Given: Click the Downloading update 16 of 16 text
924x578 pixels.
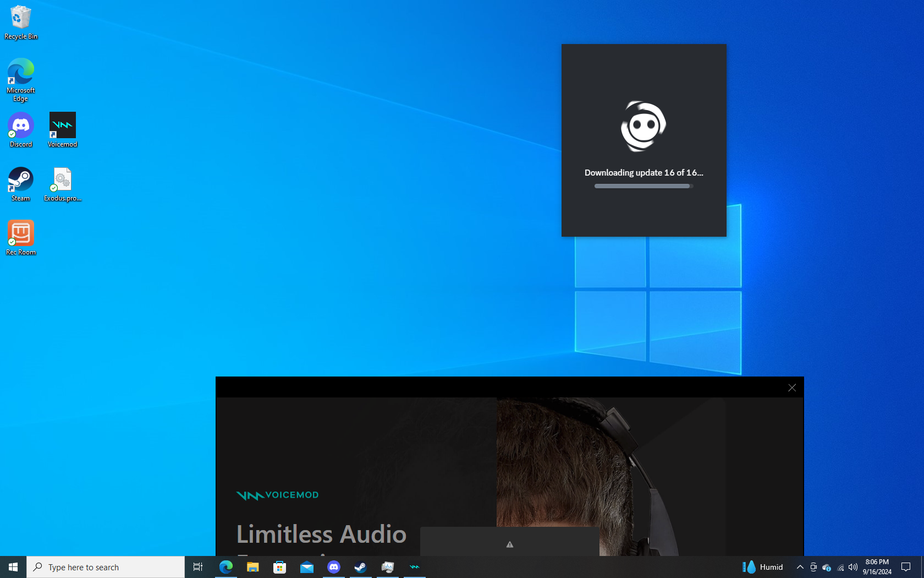Looking at the screenshot, I should pos(643,172).
